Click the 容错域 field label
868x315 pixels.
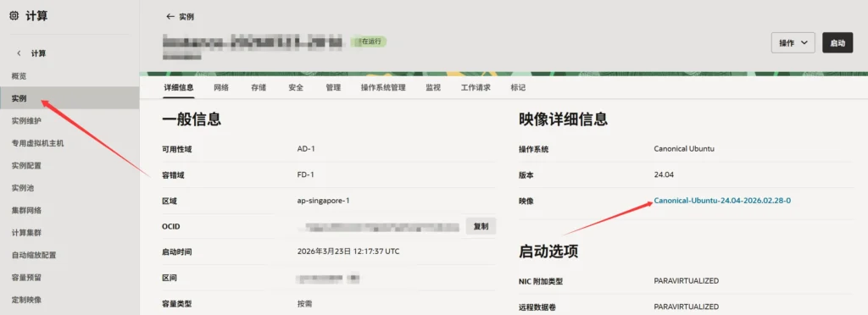tap(173, 175)
